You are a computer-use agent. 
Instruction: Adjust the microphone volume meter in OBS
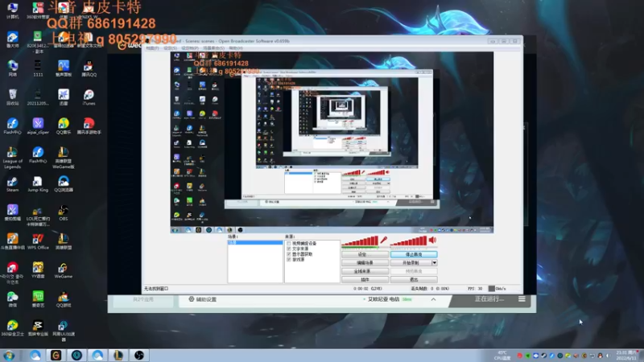360,241
